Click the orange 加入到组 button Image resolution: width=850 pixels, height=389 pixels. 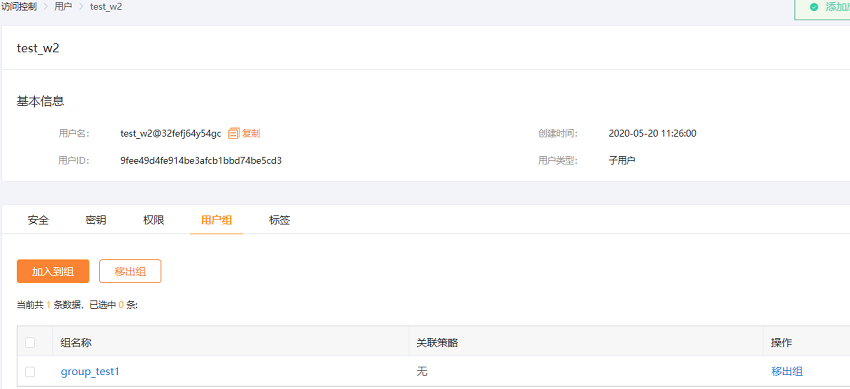(53, 271)
